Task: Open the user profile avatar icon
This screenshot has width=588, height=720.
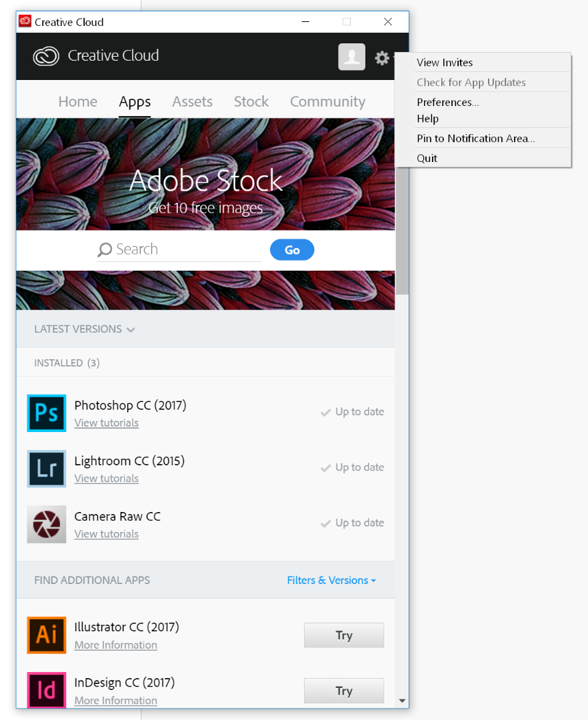Action: [x=351, y=57]
